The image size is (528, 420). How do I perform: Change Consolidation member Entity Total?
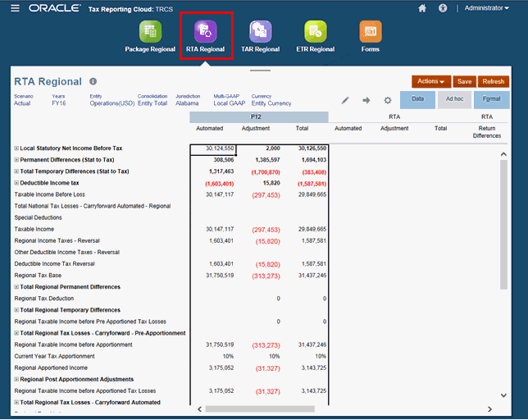152,103
